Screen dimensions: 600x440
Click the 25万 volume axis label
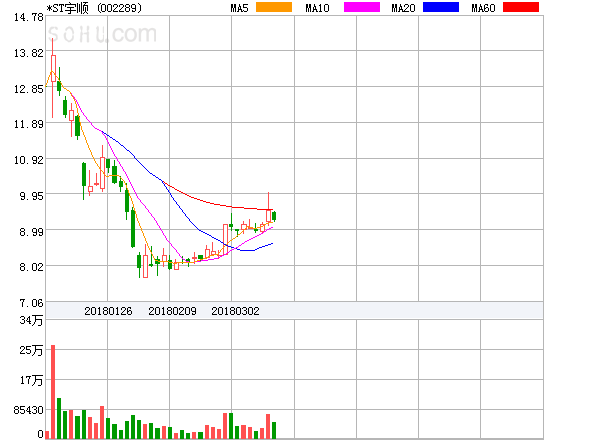point(31,350)
